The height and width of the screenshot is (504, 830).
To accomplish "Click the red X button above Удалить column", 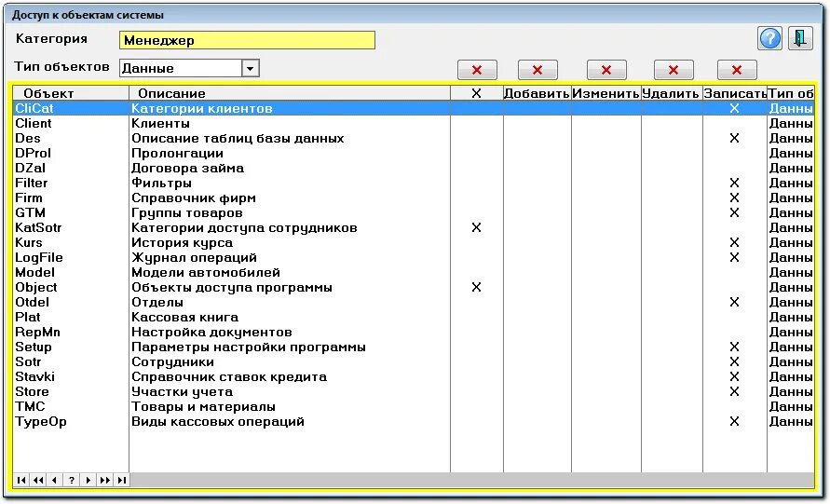I will click(674, 70).
